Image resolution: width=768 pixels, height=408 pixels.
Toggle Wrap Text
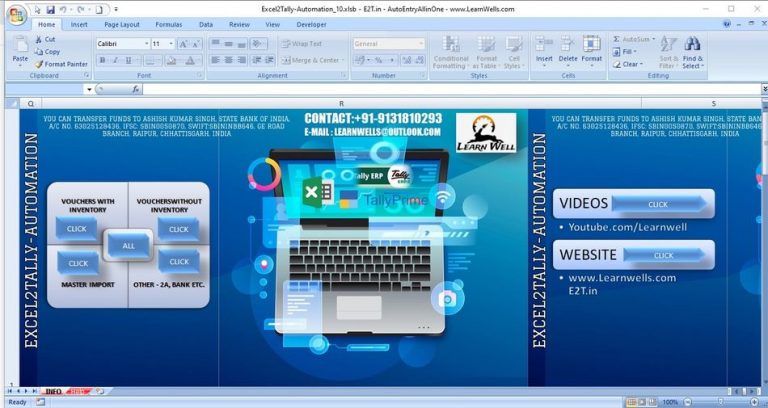(x=302, y=44)
